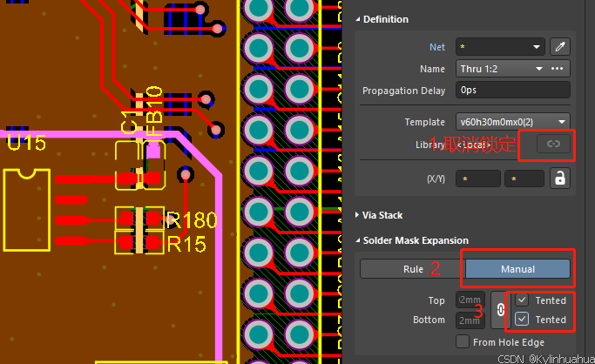The height and width of the screenshot is (364, 595).
Task: Select the pink pad on FB10
Action: [153, 152]
